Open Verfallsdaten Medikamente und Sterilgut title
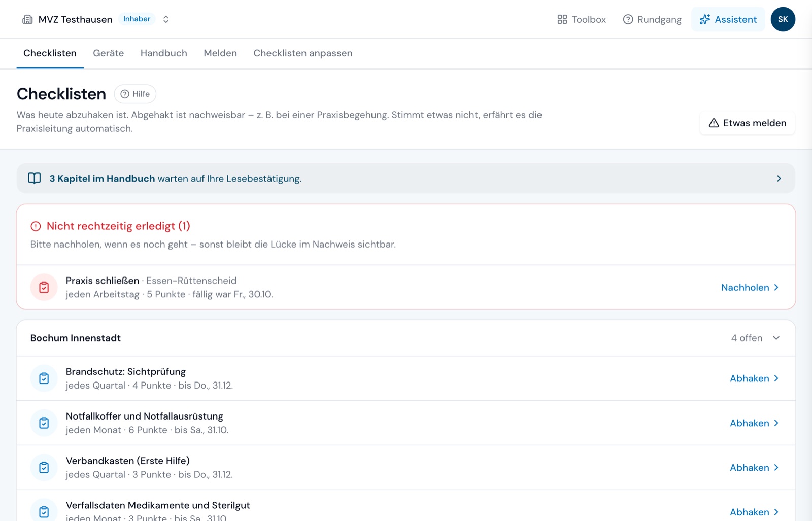This screenshot has width=812, height=521. coord(158,505)
